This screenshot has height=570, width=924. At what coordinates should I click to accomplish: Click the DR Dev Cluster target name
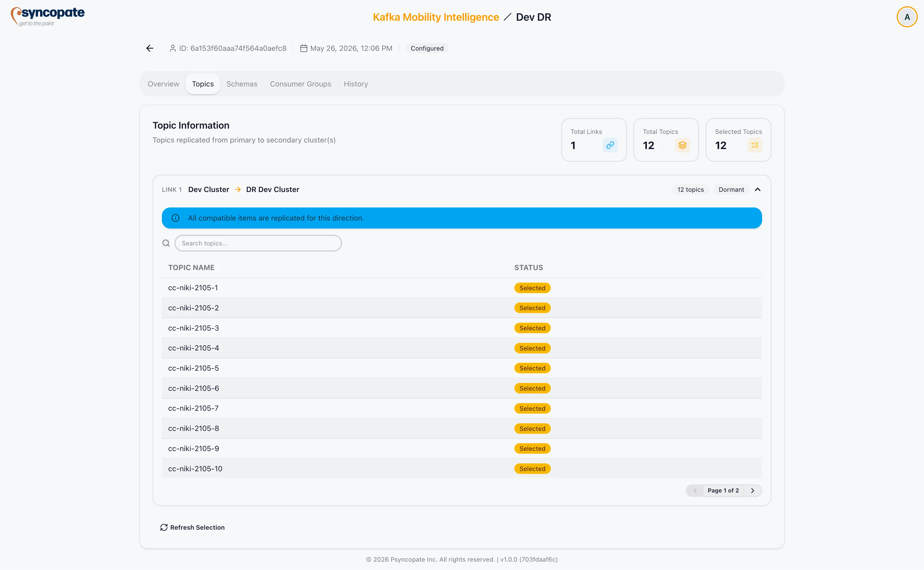click(x=272, y=190)
